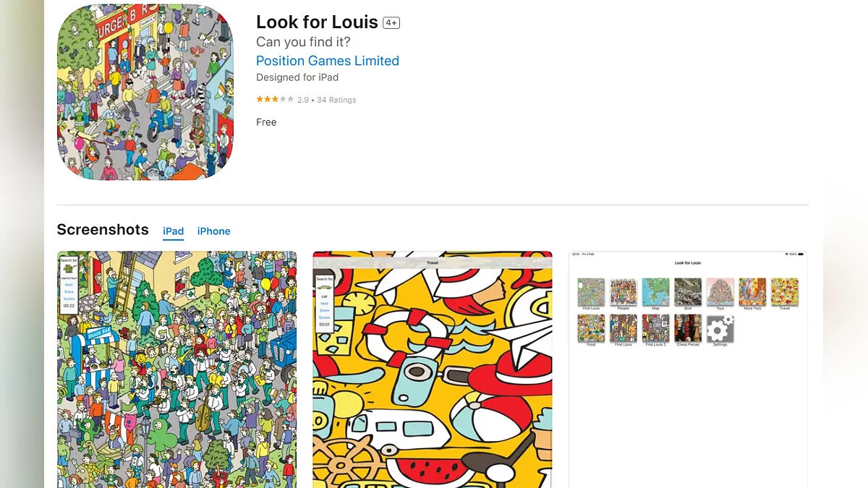The image size is (868, 488).
Task: Click the star rating icons
Action: [275, 100]
